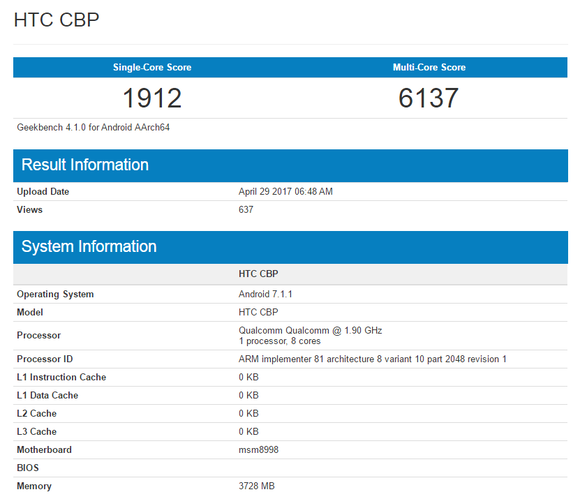Select L3 Cache value 0 KB
Screen dimensions: 580x499
pos(249,432)
